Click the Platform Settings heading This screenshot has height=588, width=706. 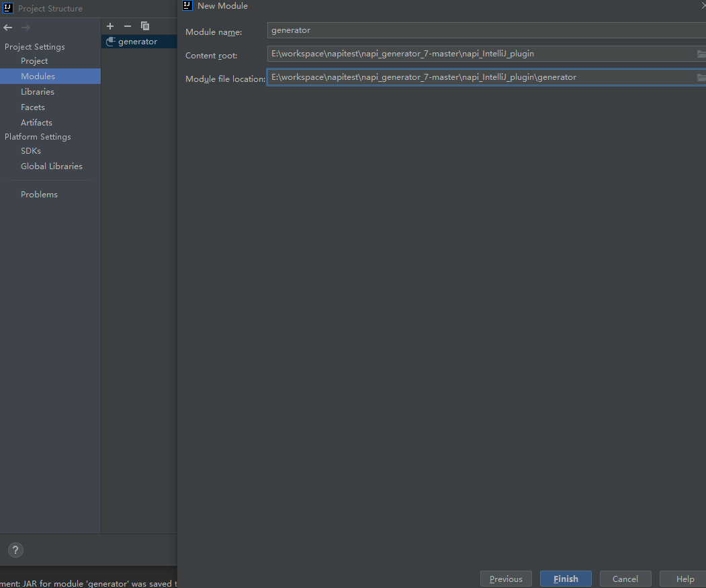tap(38, 137)
